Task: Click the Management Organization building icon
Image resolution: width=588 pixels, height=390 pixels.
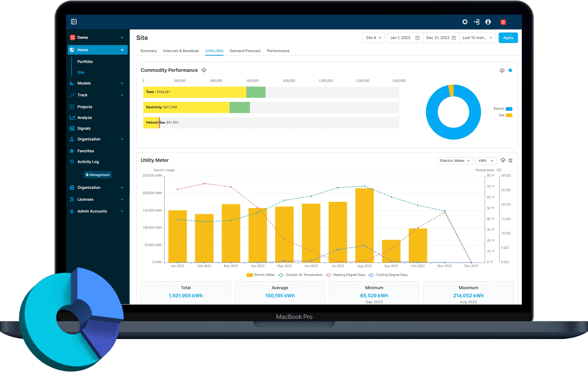Action: (72, 188)
